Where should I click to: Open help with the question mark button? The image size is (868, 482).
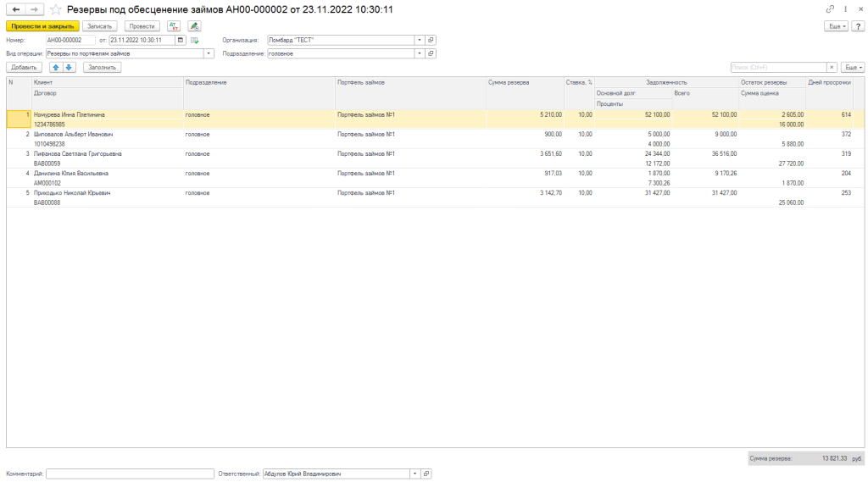[x=858, y=26]
